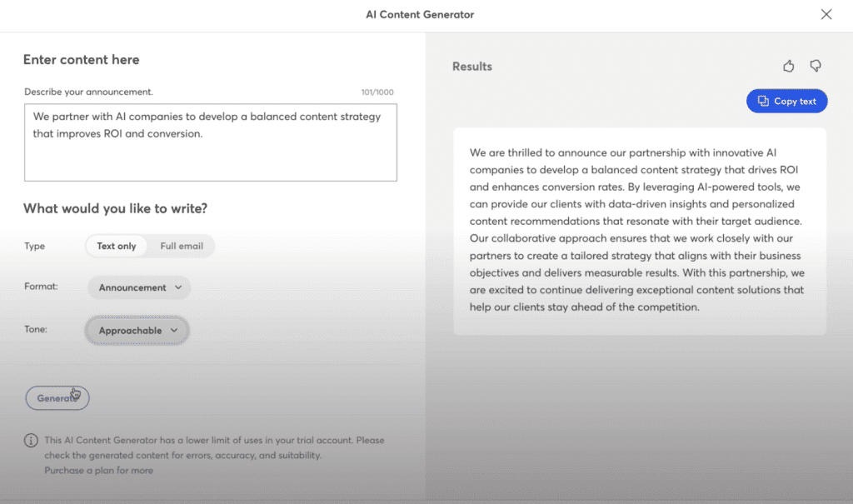
Task: Open the Format dropdown showing Announcement
Action: 139,287
